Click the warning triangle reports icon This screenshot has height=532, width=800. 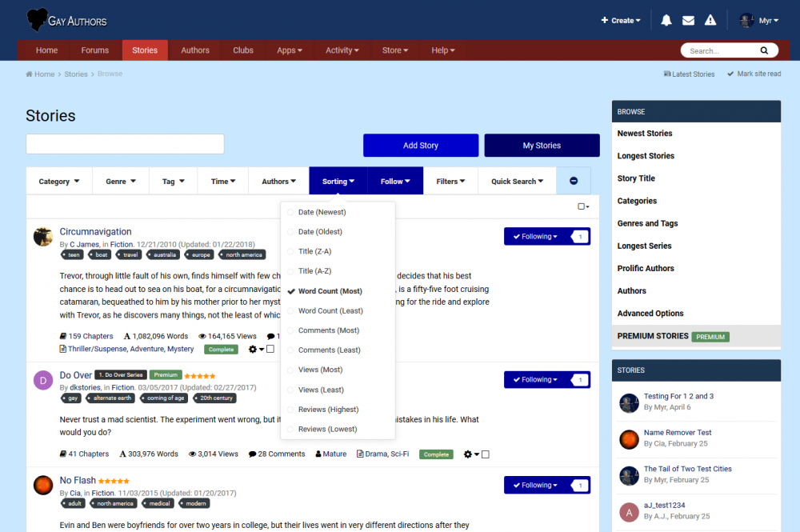710,21
